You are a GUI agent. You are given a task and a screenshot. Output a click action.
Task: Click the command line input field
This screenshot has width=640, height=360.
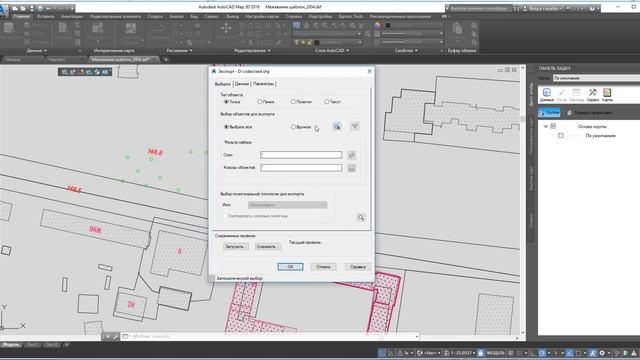269,336
